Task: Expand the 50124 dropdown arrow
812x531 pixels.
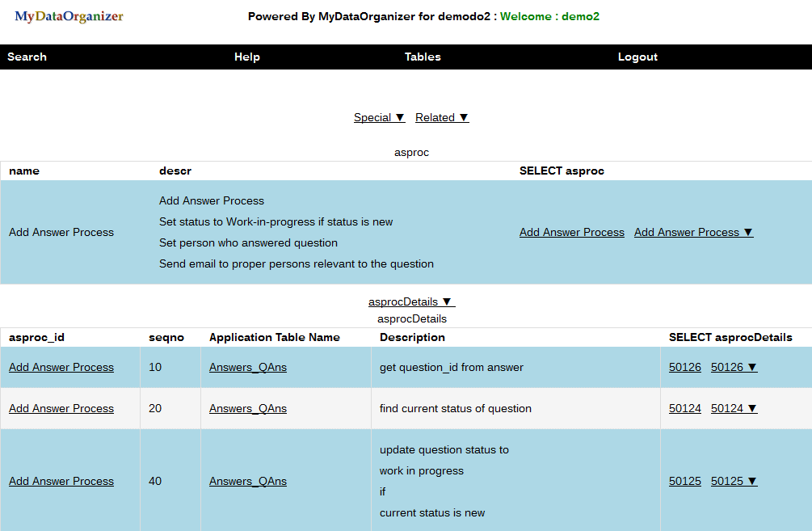Action: (734, 408)
